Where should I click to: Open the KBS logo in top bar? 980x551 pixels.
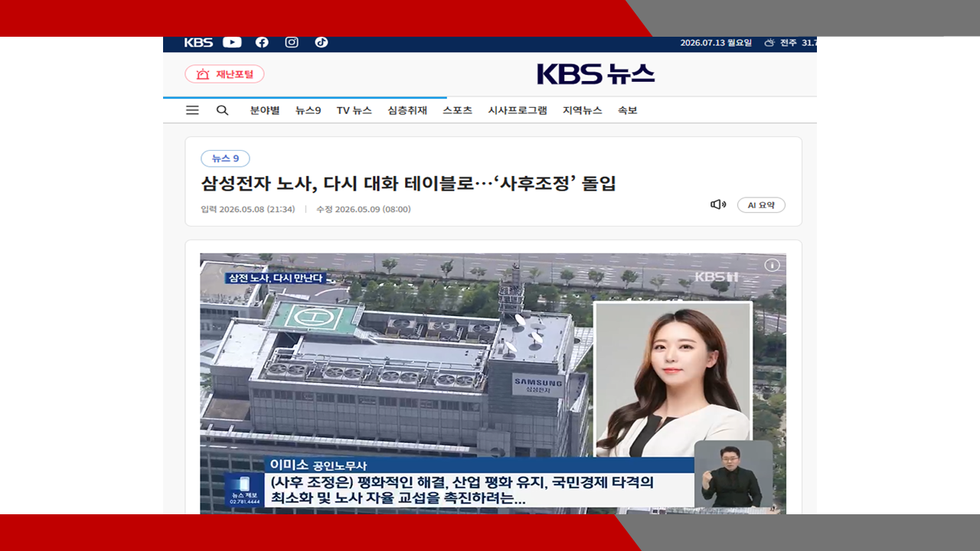point(198,43)
